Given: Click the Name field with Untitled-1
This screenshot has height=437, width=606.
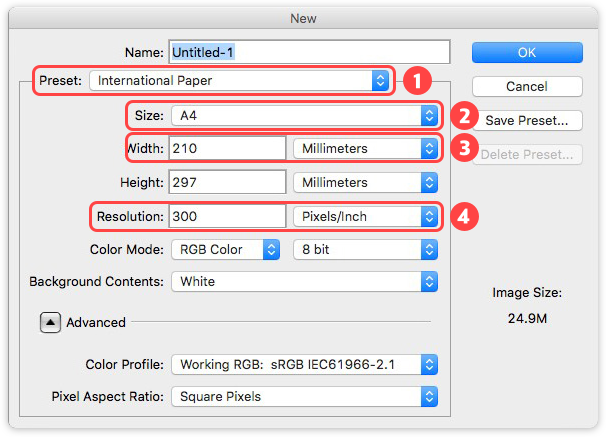Looking at the screenshot, I should coord(309,52).
